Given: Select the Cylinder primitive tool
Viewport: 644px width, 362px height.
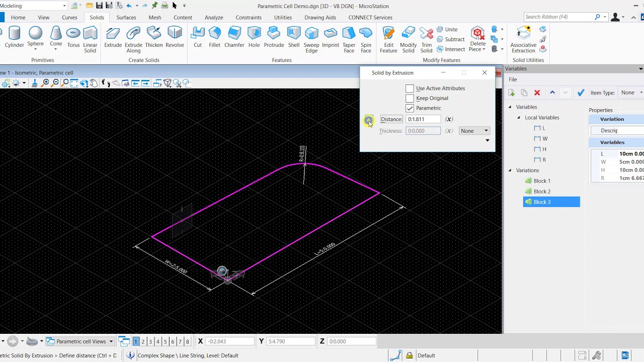Looking at the screenshot, I should point(15,38).
